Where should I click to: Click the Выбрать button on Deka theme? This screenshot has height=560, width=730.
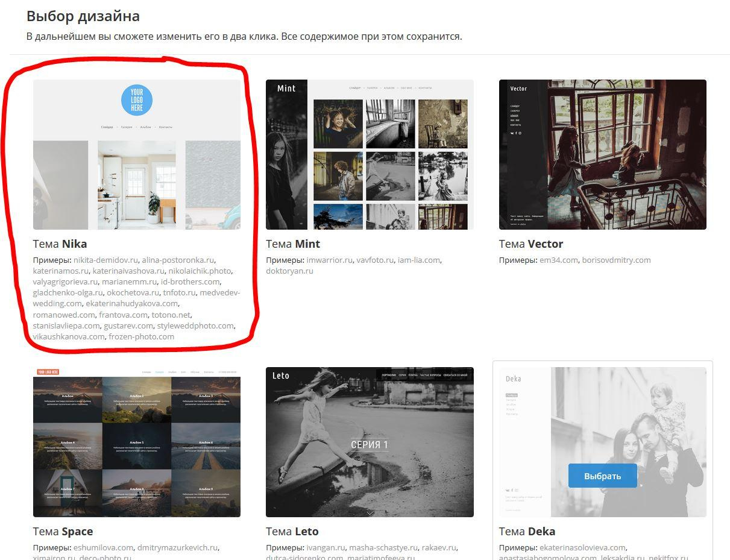pos(602,476)
